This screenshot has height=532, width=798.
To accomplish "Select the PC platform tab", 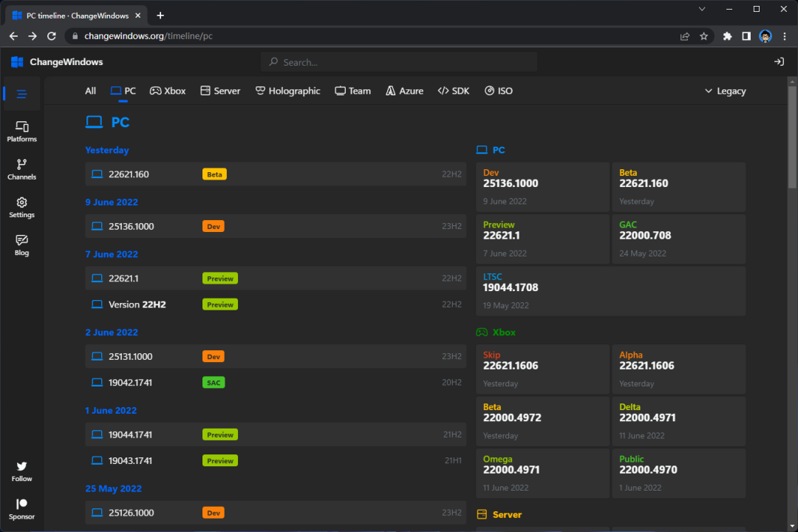I will click(123, 91).
